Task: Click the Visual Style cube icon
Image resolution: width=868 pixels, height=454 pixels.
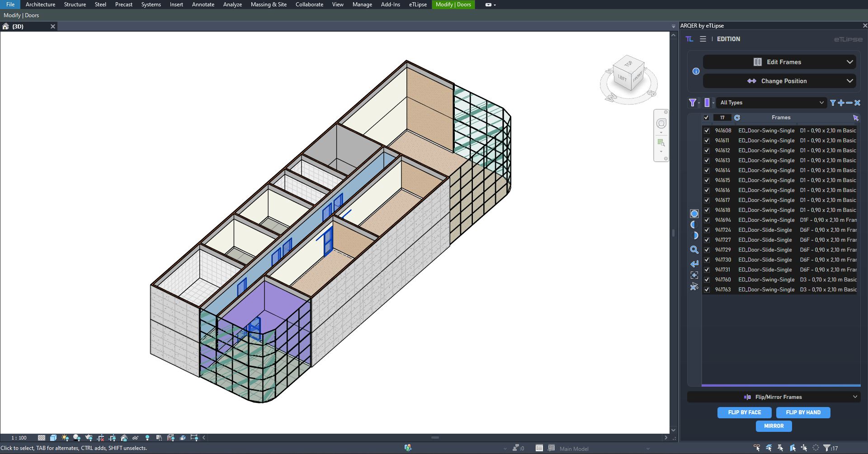Action: (53, 438)
